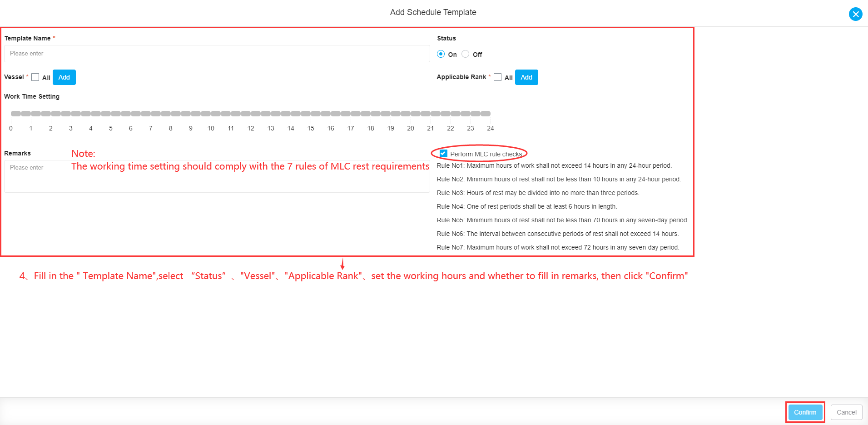Check the Applicable Rank All checkbox
Viewport: 868px width, 425px height.
[498, 77]
